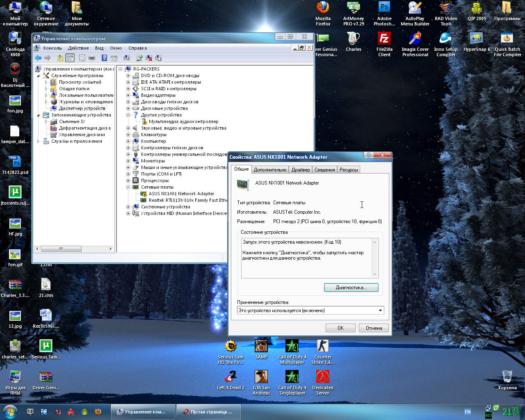Select ASUS NX1001 Network Adapter in device list

coord(181,194)
